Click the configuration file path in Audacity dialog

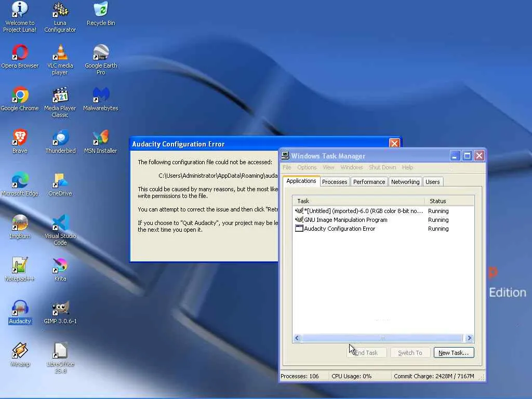click(x=218, y=176)
